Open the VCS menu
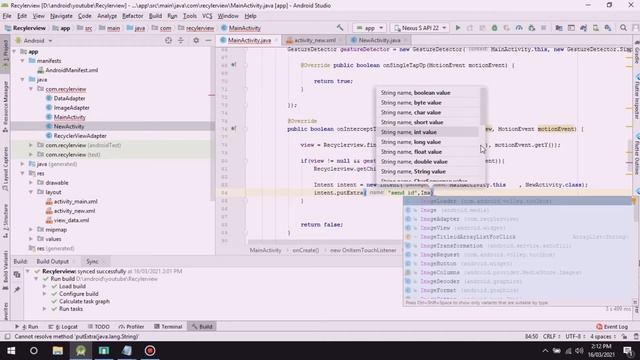Viewport: 640px width, 360px height. [207, 16]
